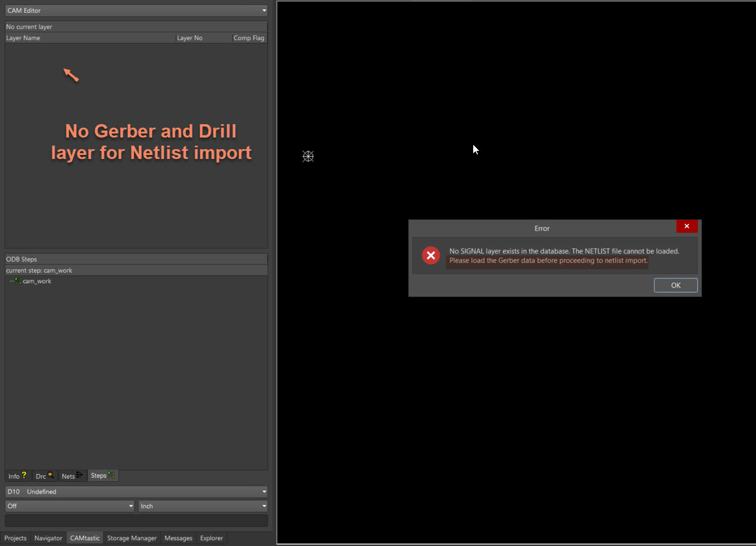The image size is (756, 546).
Task: Click the Error dialog title bar
Action: [542, 228]
